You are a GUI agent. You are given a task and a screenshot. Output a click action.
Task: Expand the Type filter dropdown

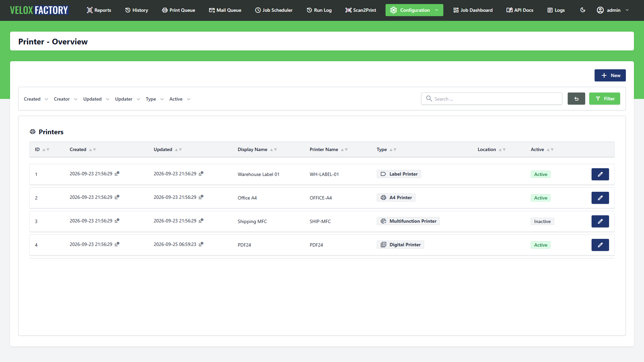(x=155, y=99)
